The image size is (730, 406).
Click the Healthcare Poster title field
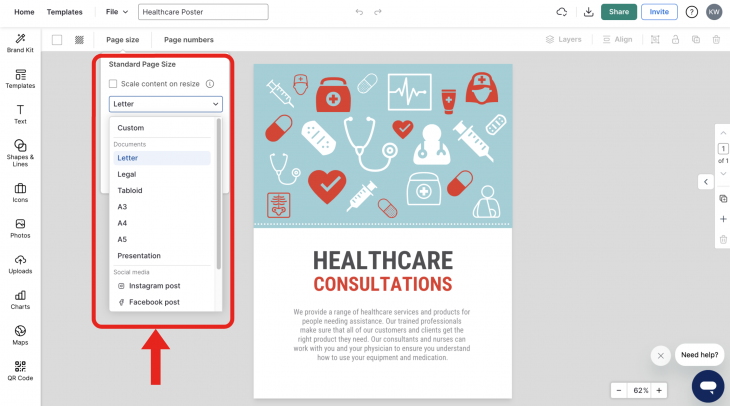point(204,12)
